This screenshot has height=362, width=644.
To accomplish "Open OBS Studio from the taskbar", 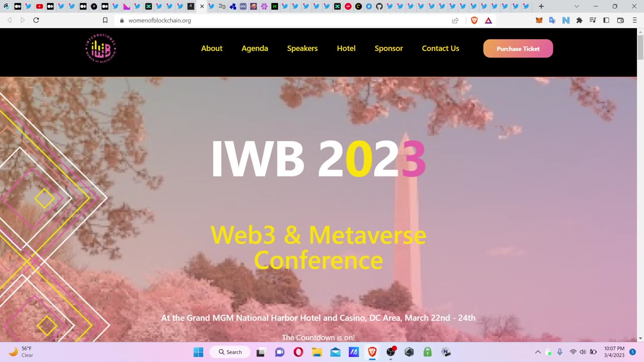I will [x=391, y=352].
